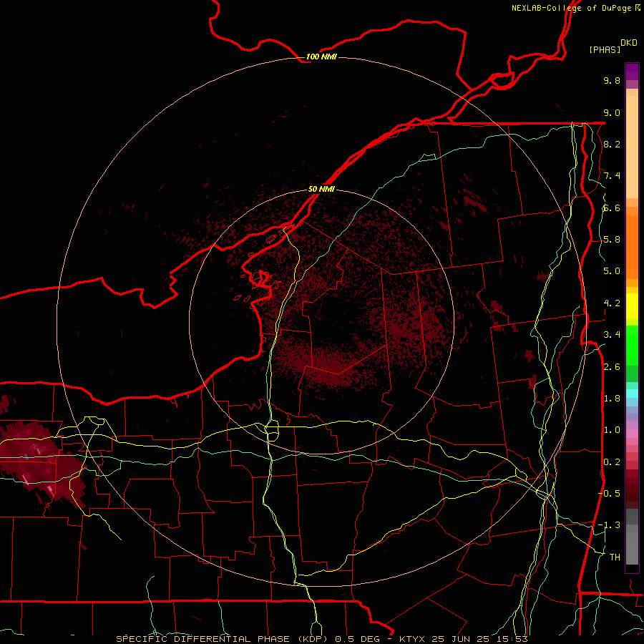The width and height of the screenshot is (644, 644).
Task: Click the 5.8 value on the color scale
Action: (612, 240)
